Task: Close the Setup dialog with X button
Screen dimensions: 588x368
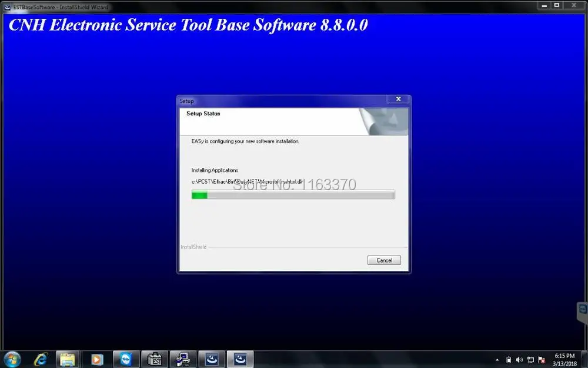Action: 398,99
